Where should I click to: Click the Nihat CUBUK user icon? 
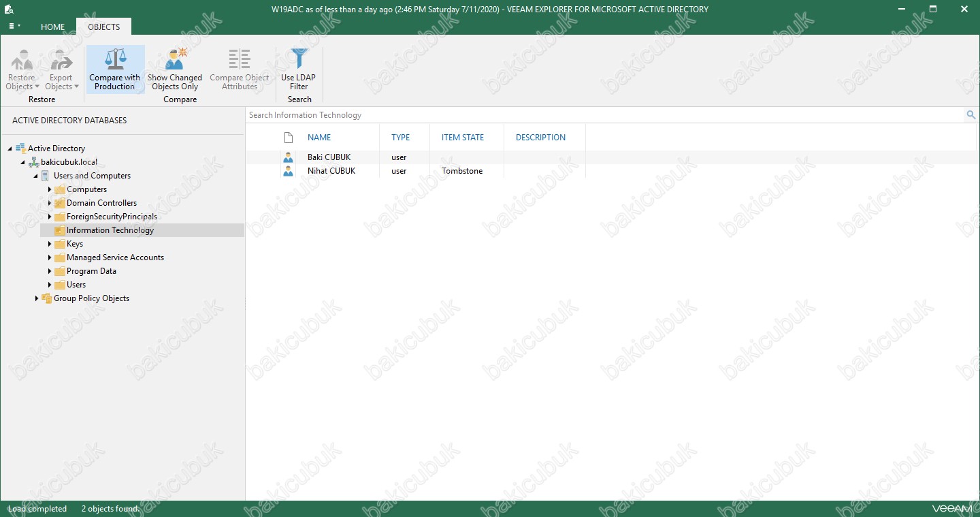pyautogui.click(x=289, y=171)
